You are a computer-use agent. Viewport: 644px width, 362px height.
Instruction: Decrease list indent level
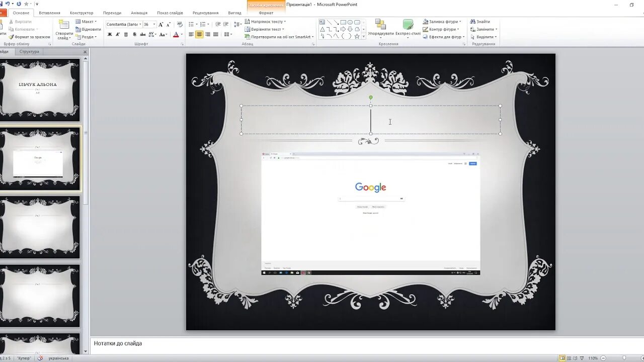click(218, 24)
